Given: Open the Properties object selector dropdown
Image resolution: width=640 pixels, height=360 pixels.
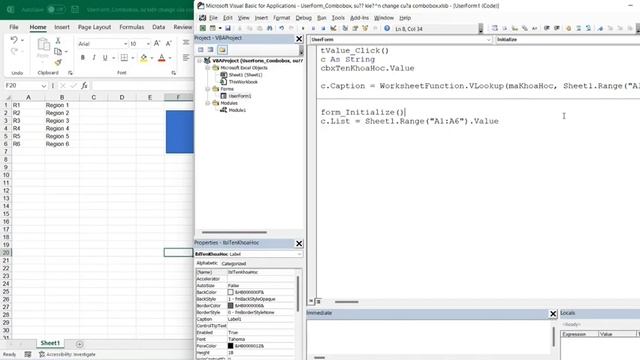Looking at the screenshot, I should click(299, 254).
